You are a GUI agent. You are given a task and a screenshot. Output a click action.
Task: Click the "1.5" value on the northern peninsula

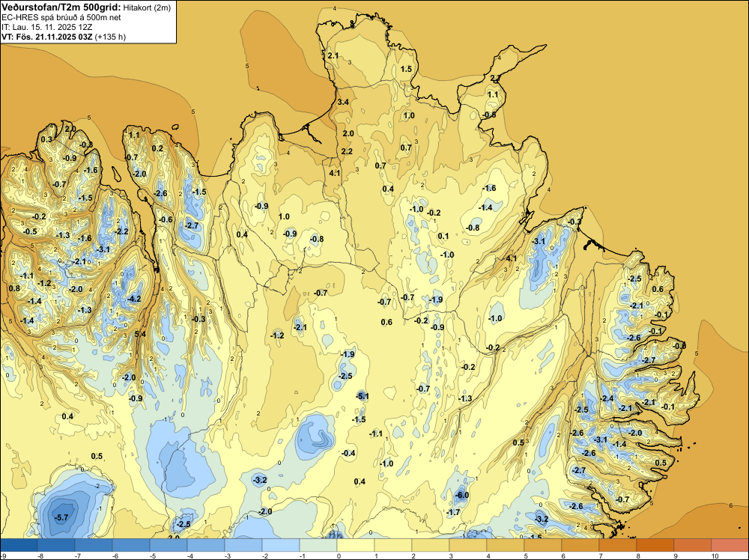click(x=406, y=69)
